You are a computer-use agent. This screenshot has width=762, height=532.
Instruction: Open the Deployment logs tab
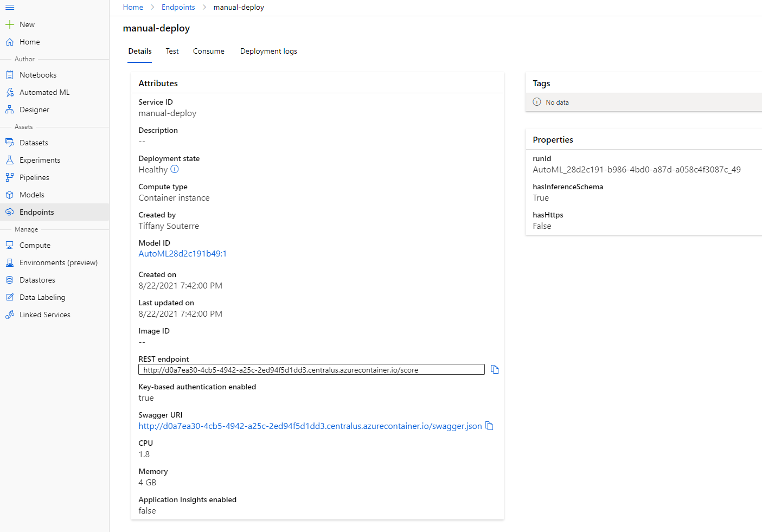pos(268,51)
